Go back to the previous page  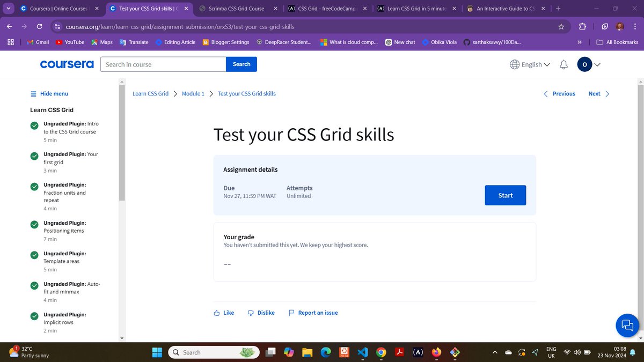pos(10,26)
